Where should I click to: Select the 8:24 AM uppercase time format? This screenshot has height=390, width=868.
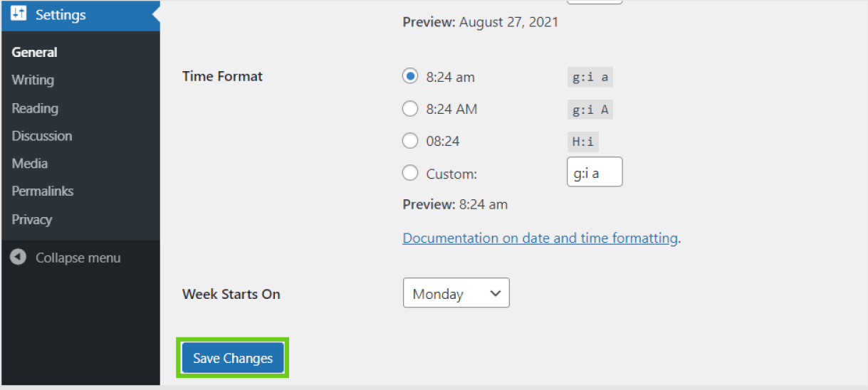click(410, 109)
